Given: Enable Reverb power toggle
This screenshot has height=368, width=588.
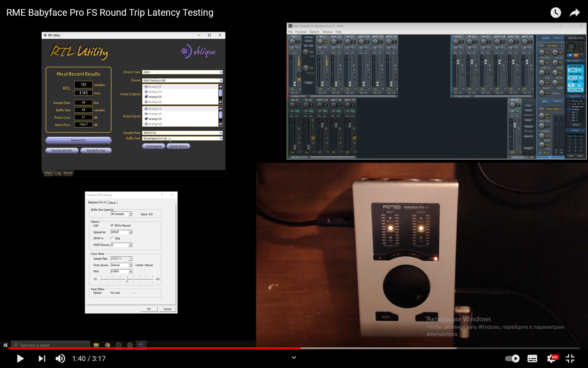Looking at the screenshot, I should [540, 38].
